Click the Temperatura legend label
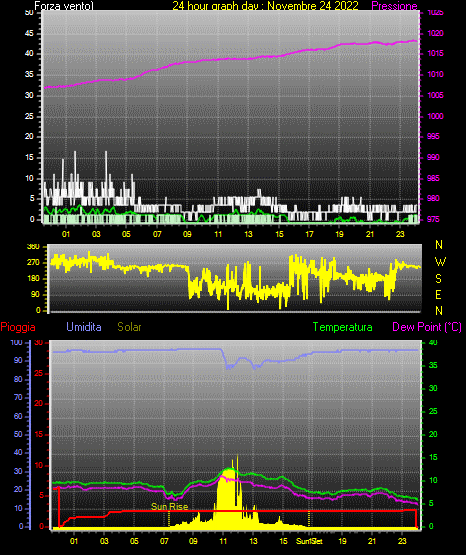466x555 pixels. (342, 327)
